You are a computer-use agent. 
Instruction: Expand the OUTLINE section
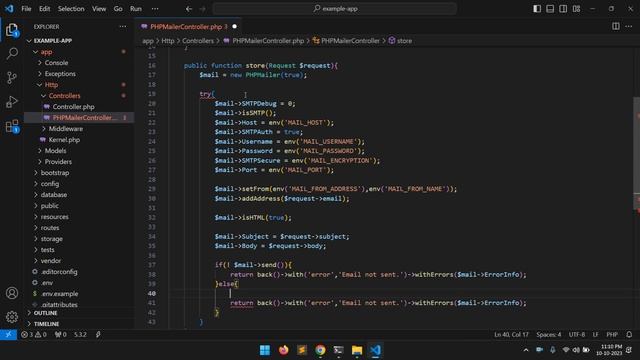[45, 313]
